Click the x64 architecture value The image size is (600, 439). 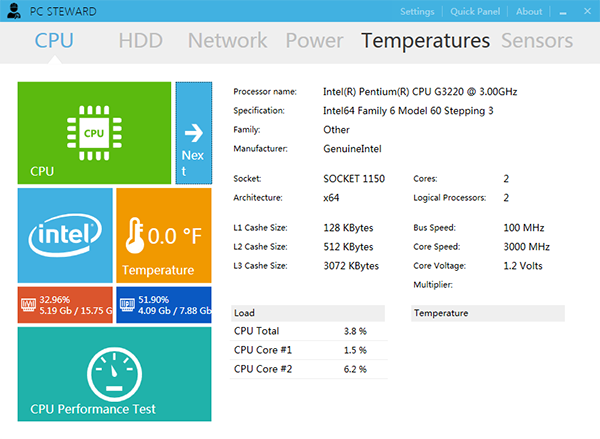pos(331,198)
